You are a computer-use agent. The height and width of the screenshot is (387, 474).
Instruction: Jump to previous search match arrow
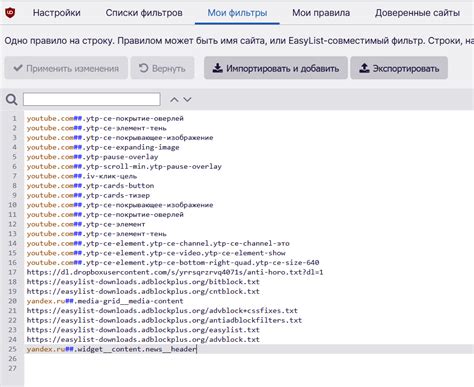point(174,100)
